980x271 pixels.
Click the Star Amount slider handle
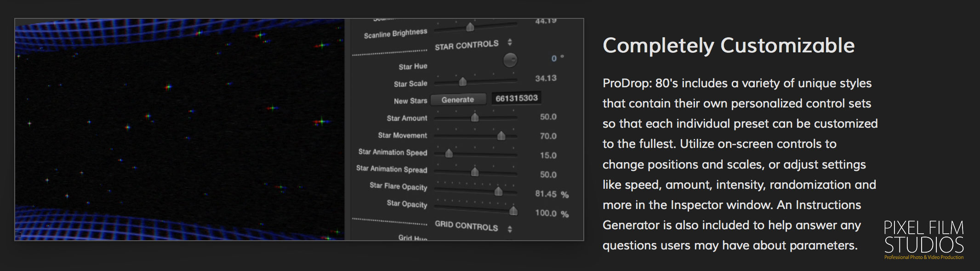pos(475,118)
